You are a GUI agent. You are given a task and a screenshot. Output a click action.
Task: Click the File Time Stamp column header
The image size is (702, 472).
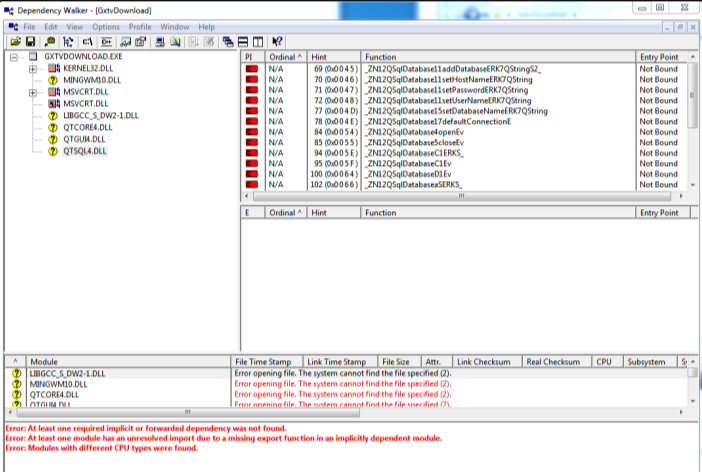click(x=263, y=361)
